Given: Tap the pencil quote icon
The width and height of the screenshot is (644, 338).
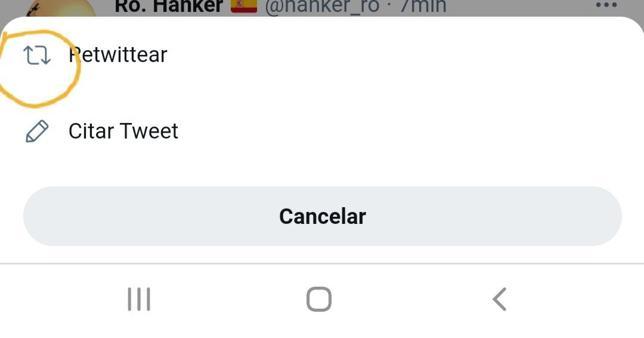Looking at the screenshot, I should 37,131.
